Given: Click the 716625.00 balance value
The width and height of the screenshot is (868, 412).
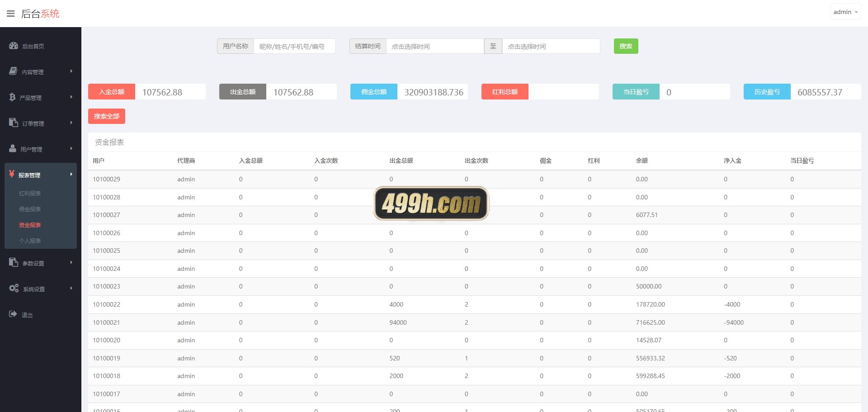Looking at the screenshot, I should (x=651, y=322).
